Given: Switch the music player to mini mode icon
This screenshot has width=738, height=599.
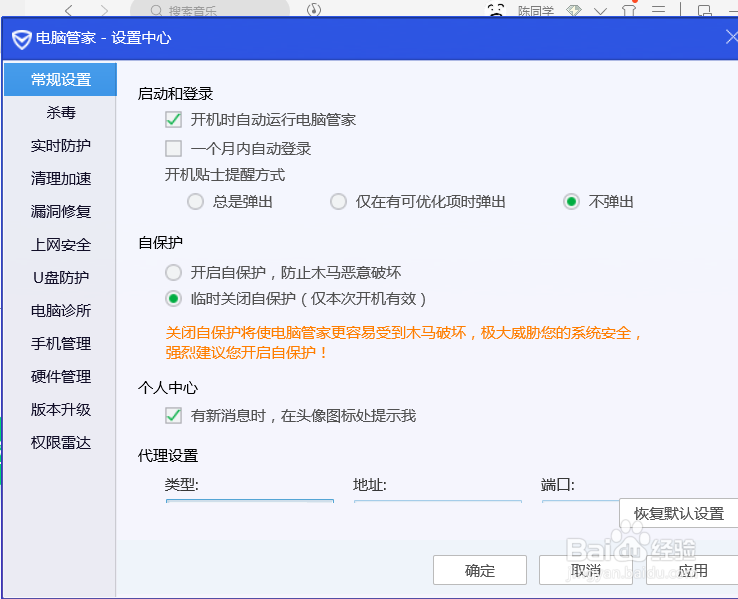Looking at the screenshot, I should (x=704, y=10).
